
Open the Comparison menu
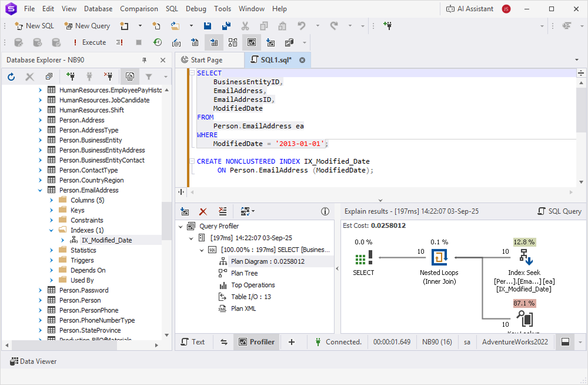139,9
